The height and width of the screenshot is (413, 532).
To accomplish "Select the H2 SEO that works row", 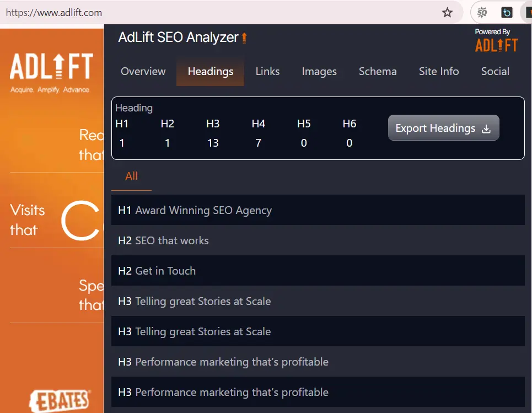I will point(318,240).
